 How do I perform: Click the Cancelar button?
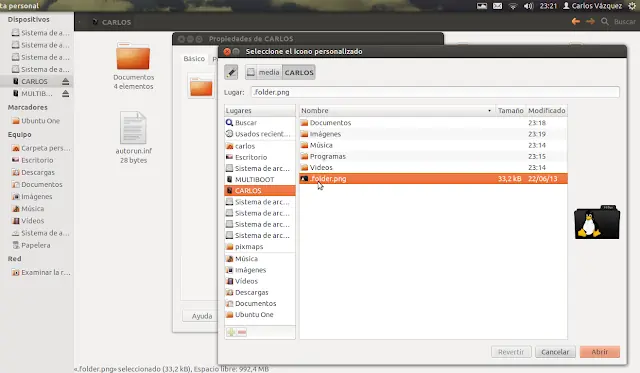click(x=555, y=352)
